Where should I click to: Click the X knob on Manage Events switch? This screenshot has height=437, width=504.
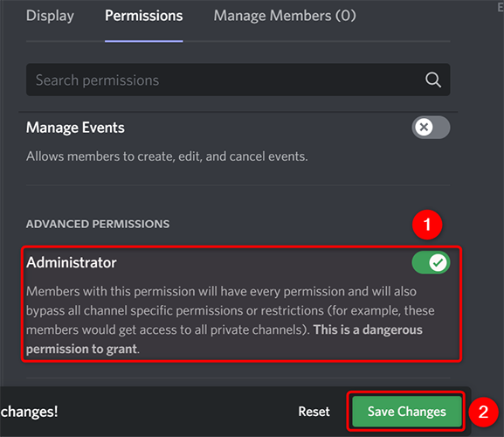pos(424,127)
